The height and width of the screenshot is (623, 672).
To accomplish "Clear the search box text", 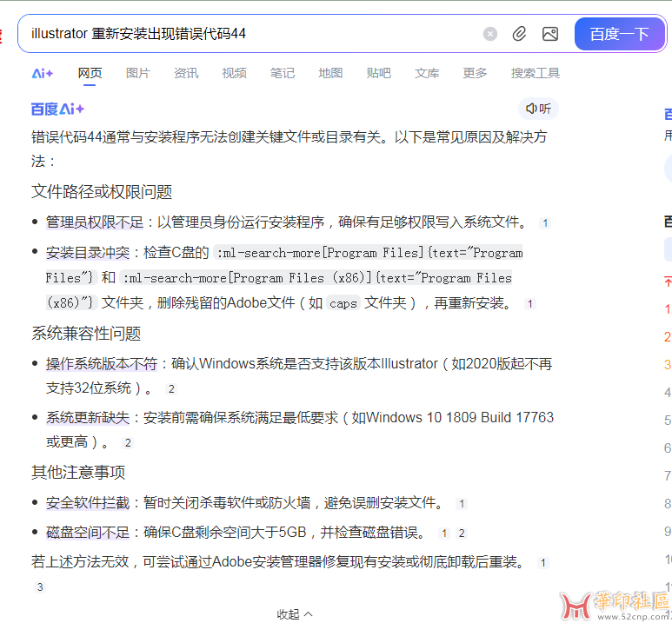I will click(490, 34).
